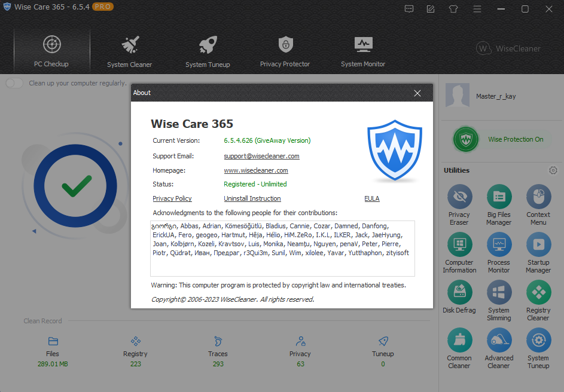Click the Master_r_kay username
Image resolution: width=564 pixels, height=392 pixels.
coord(496,96)
